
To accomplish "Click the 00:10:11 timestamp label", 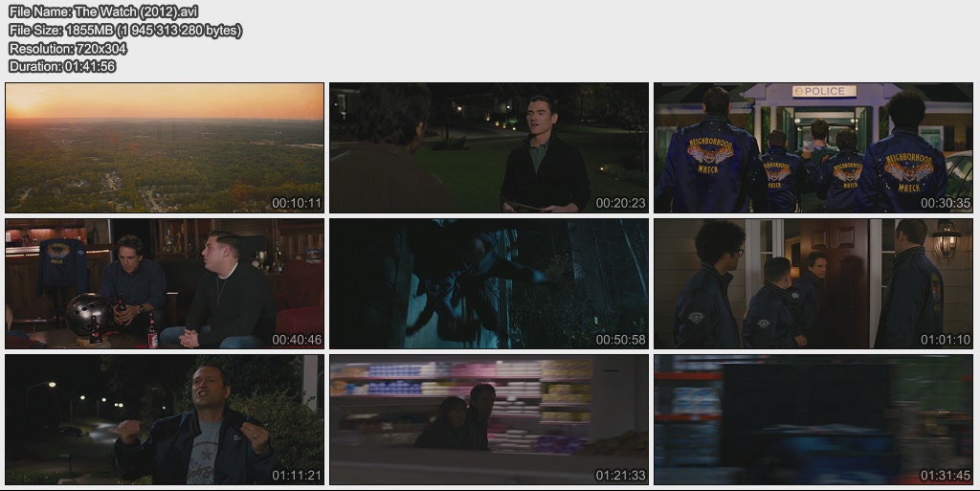I will click(x=297, y=203).
